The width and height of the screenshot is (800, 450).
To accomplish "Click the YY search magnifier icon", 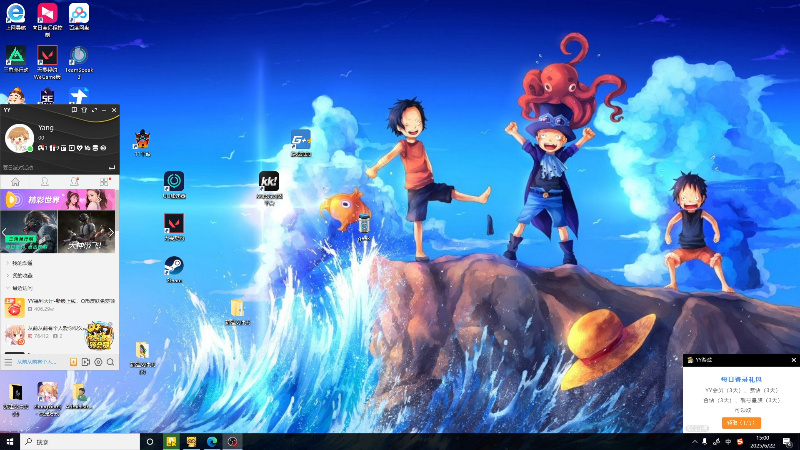I will coord(110,362).
